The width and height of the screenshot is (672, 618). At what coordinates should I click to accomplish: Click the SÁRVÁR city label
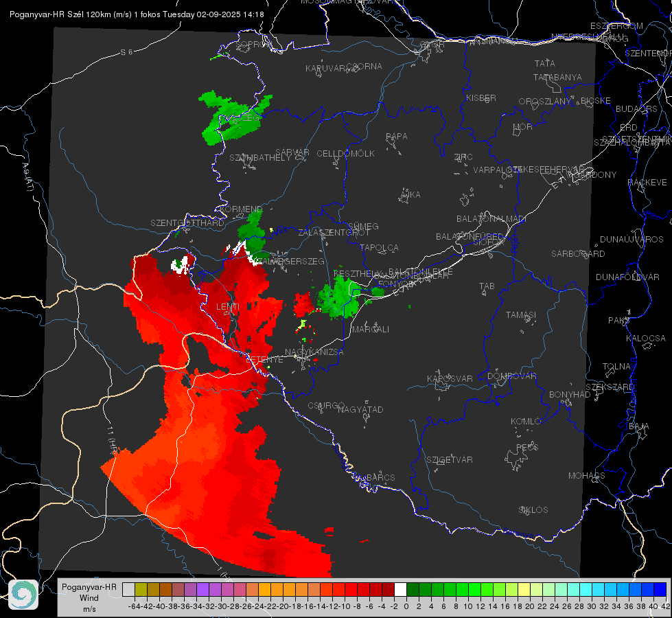(292, 152)
